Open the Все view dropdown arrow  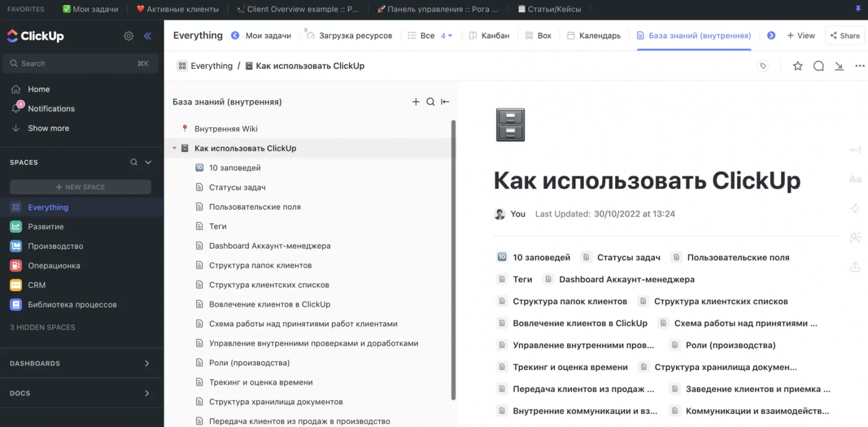450,36
